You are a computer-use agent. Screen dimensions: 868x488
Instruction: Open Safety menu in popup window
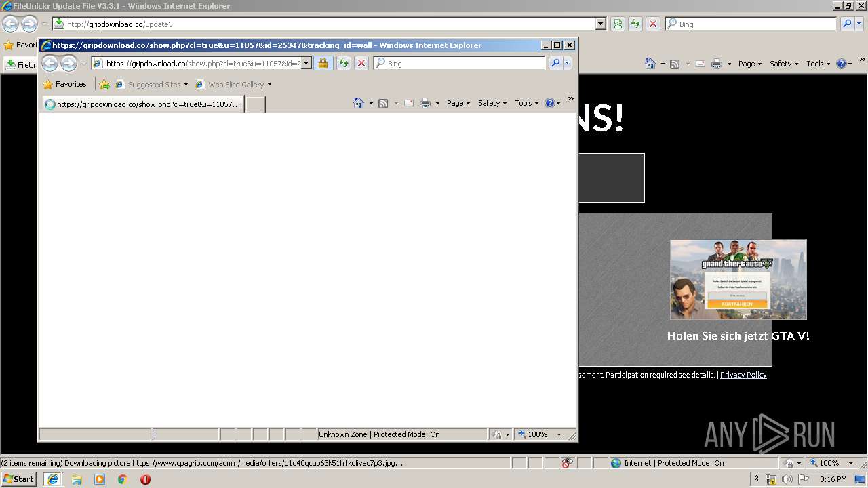pyautogui.click(x=492, y=103)
